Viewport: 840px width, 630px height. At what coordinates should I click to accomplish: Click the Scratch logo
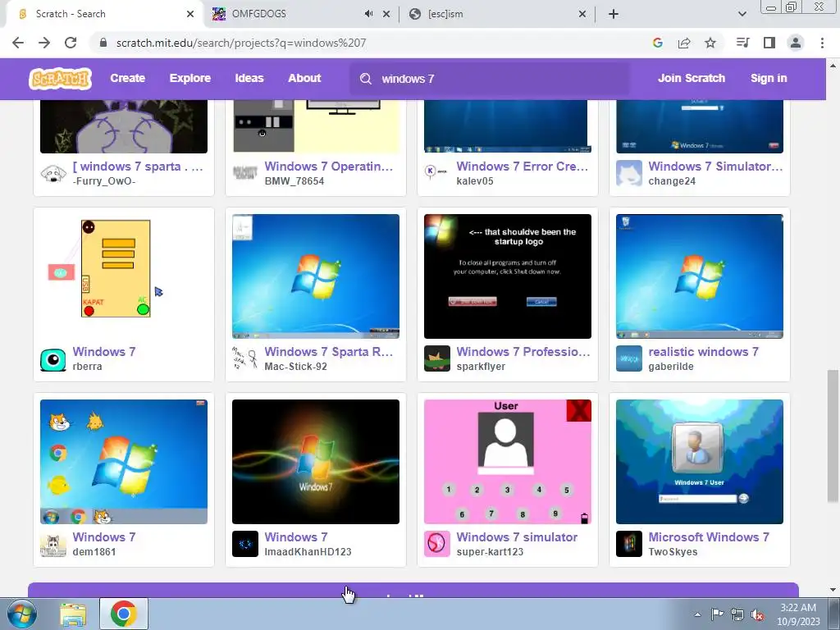click(x=60, y=79)
